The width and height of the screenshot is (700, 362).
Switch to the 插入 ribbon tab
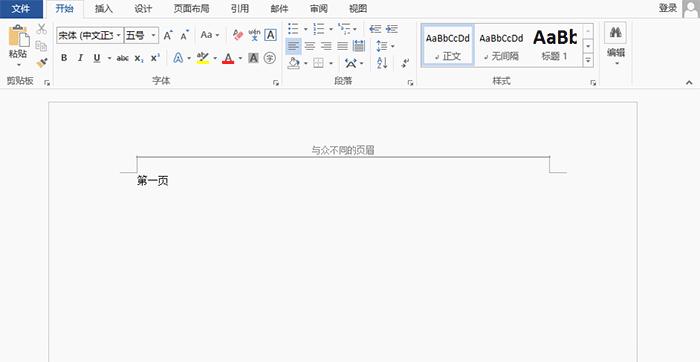(x=104, y=8)
